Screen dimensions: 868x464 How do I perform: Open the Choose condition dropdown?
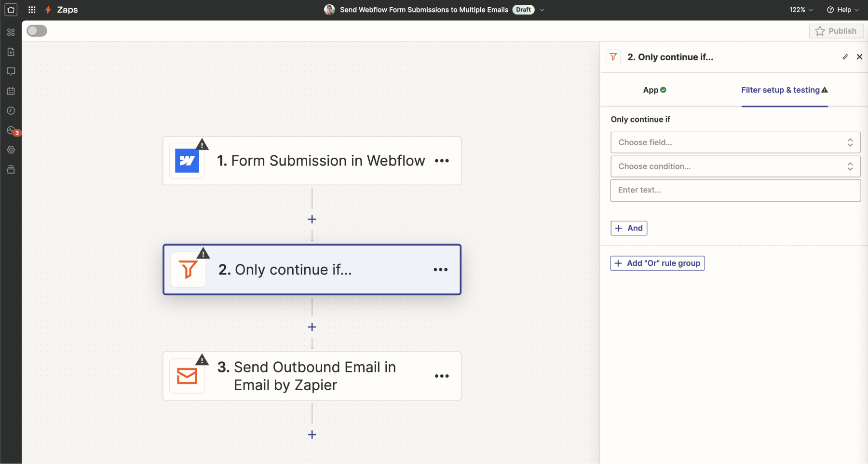(x=735, y=166)
